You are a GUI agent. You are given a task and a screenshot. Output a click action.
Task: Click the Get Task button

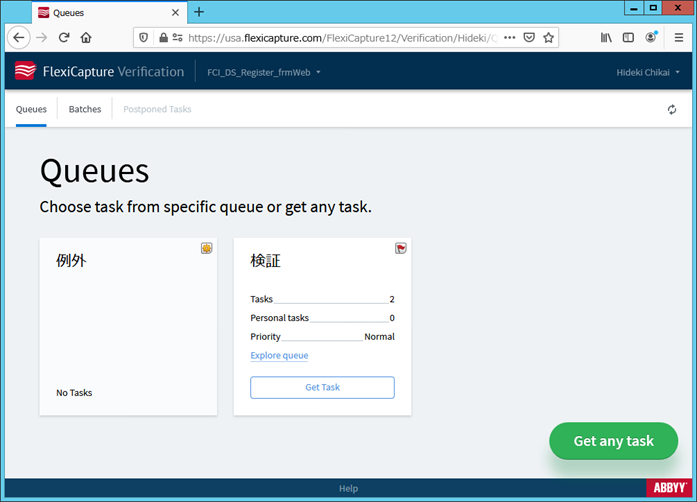pos(322,387)
